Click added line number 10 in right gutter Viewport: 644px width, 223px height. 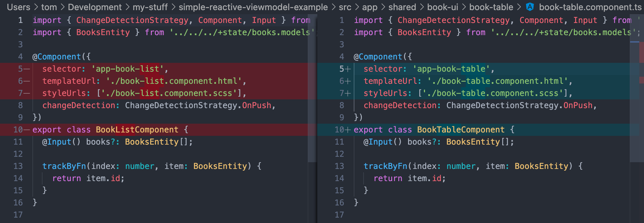coord(339,130)
